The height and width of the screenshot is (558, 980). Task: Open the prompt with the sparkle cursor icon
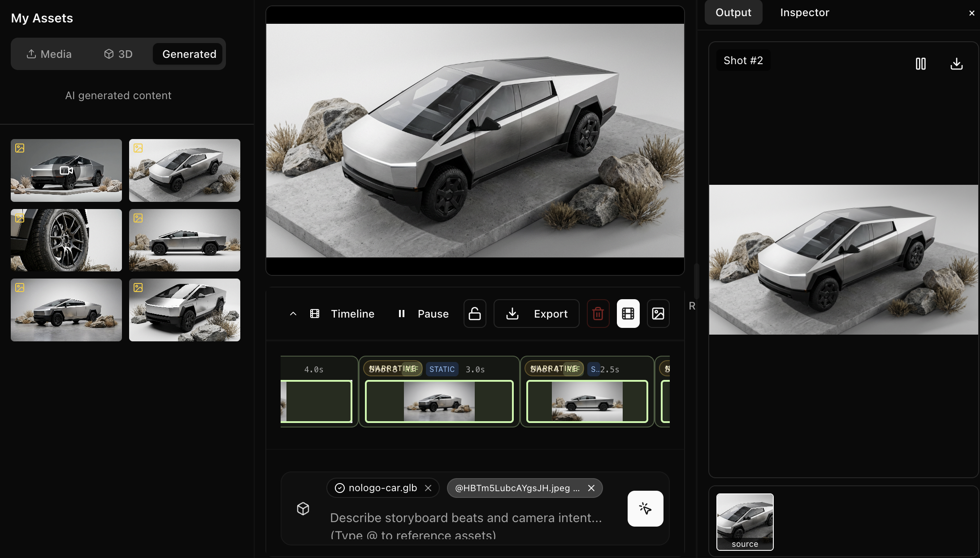tap(645, 509)
